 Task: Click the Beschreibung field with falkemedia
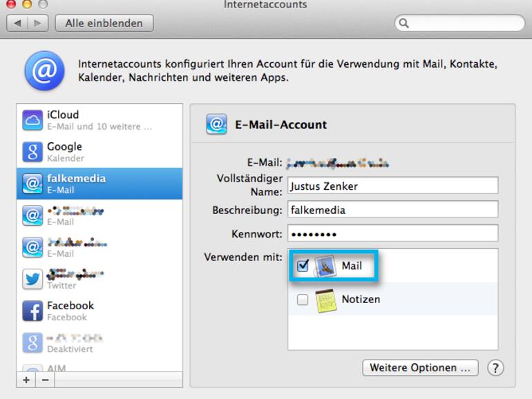(x=393, y=209)
